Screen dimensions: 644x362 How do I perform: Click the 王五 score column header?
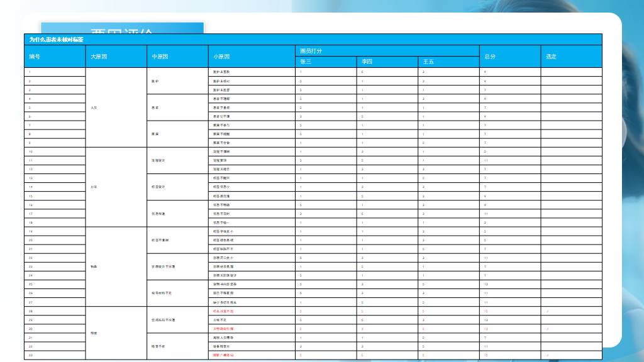click(428, 62)
